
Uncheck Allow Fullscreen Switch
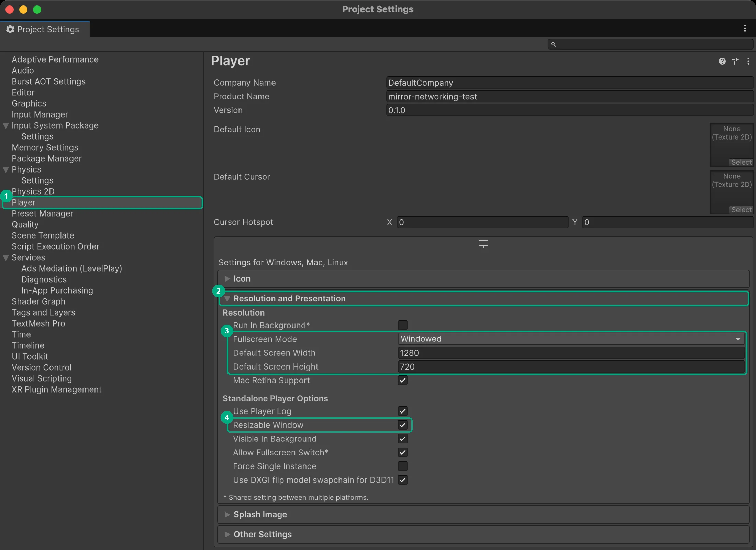pyautogui.click(x=402, y=452)
